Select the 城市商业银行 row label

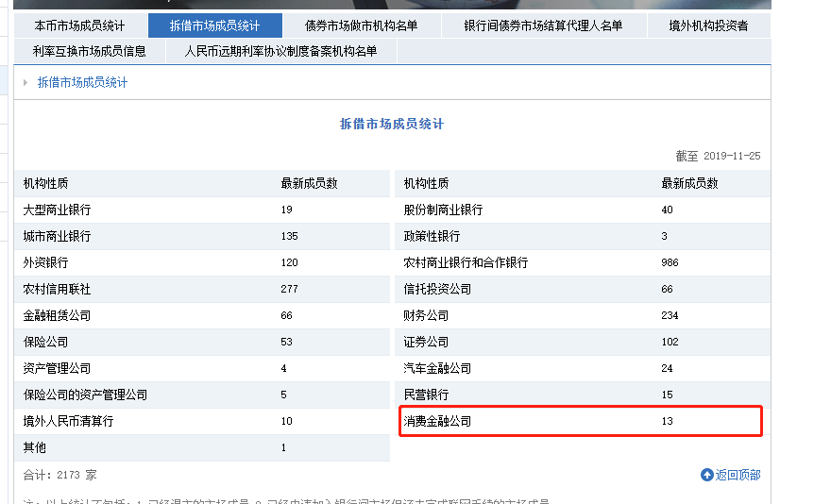(x=57, y=236)
